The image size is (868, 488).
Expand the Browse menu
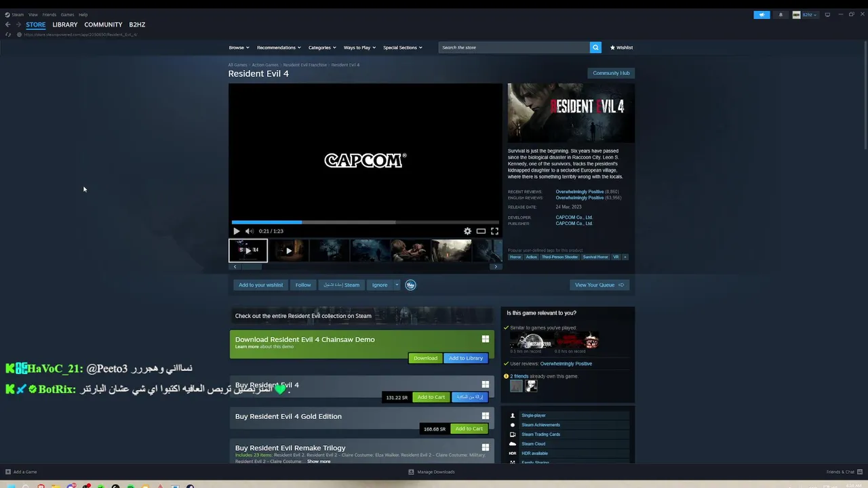point(239,47)
